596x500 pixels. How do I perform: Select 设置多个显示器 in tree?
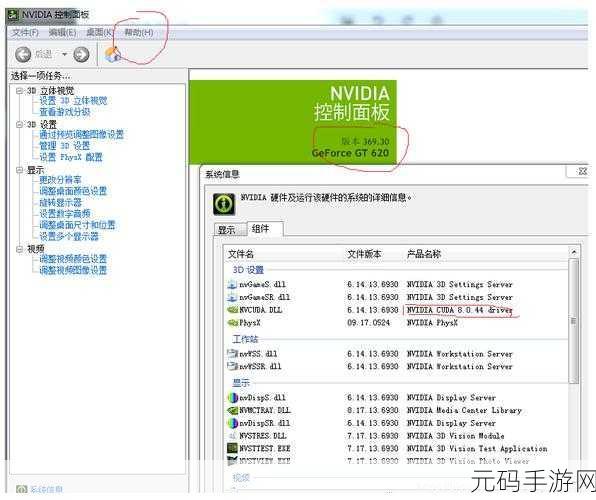(x=69, y=237)
